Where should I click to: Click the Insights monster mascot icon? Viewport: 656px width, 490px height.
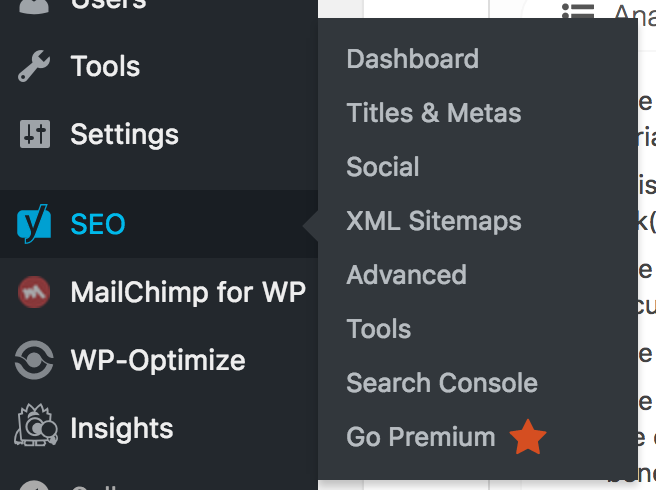pyautogui.click(x=36, y=425)
